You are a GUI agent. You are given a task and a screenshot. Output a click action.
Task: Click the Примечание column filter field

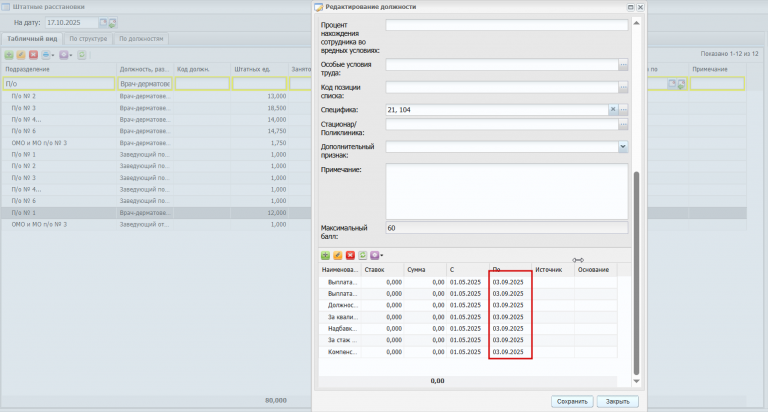717,84
